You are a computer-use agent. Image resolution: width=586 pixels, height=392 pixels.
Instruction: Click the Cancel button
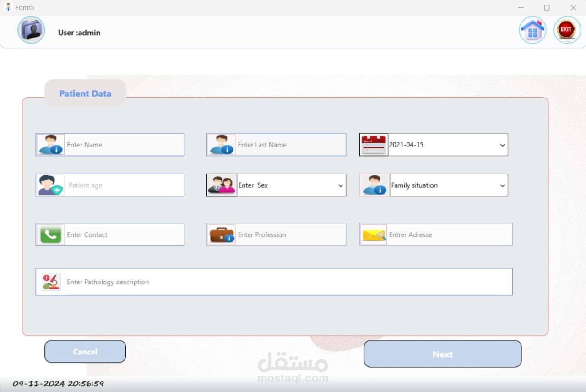pyautogui.click(x=85, y=351)
